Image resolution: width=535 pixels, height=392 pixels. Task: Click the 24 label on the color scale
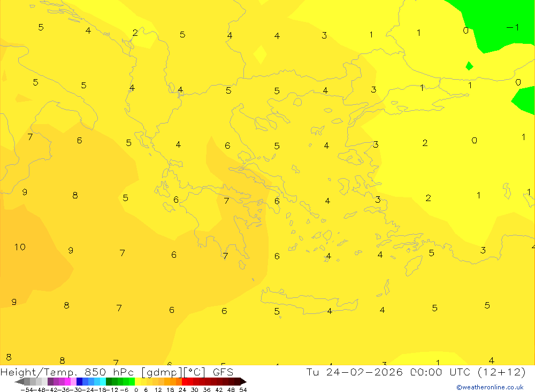point(182,390)
